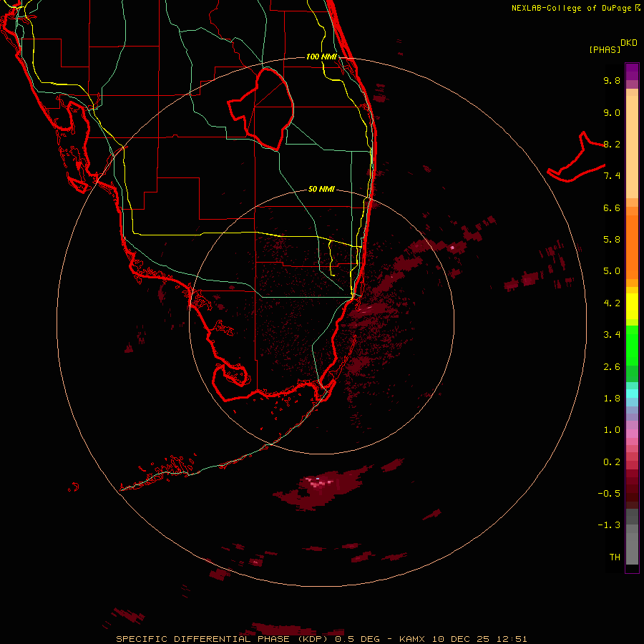Viewport: 644px width, 644px height.
Task: Click the 3.4 scale value
Action: pos(612,335)
